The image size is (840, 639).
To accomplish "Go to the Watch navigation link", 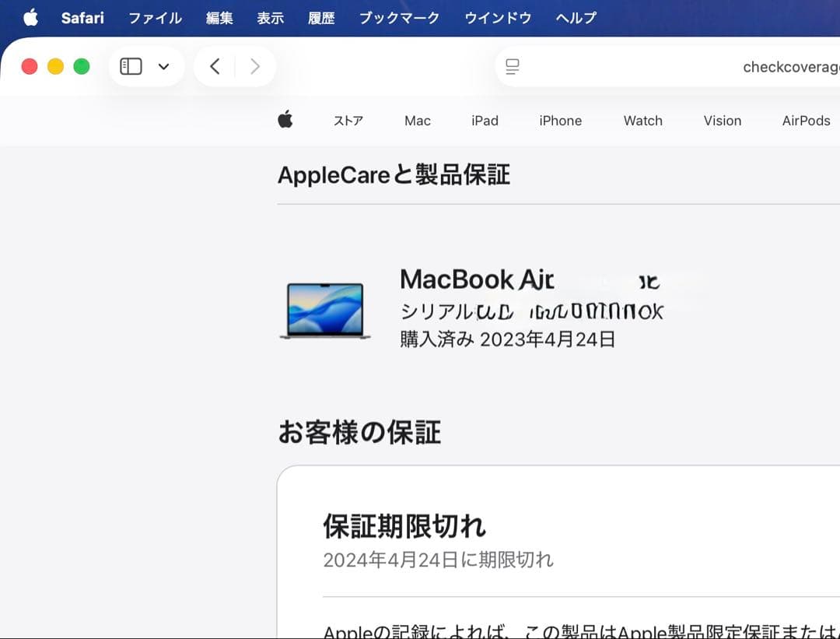I will 643,121.
